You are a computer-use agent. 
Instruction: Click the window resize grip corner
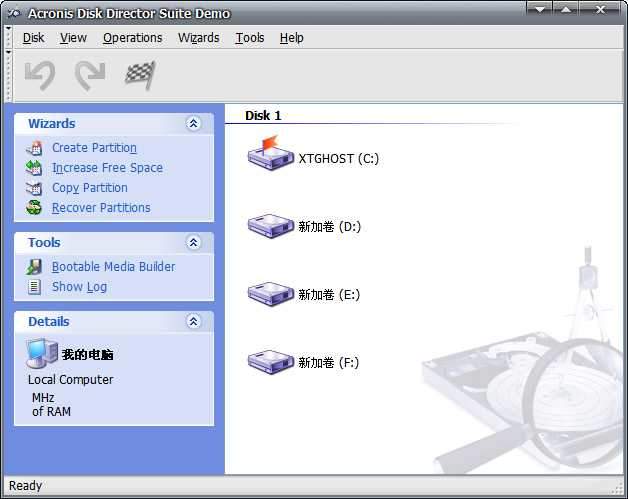[618, 489]
